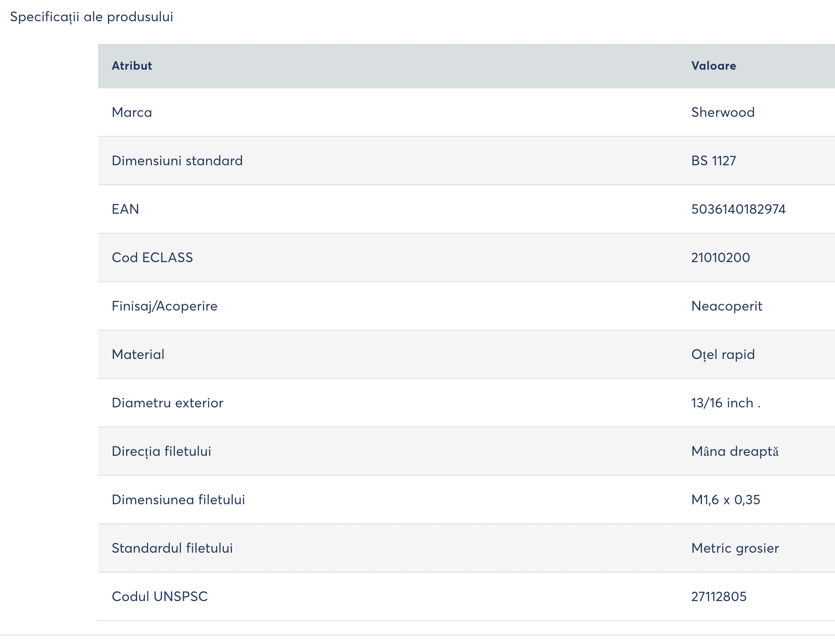
Task: Select the UNSPSC code 27112805
Action: 719,596
